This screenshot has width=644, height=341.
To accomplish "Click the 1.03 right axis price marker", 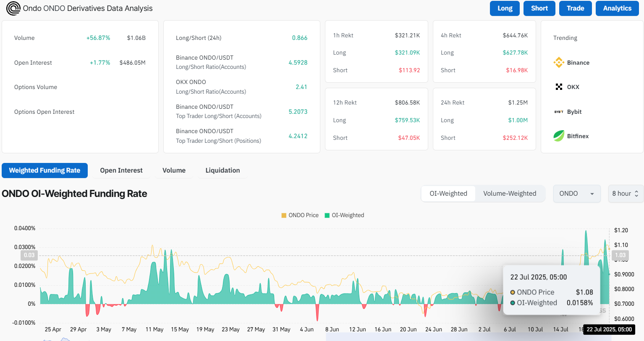I will coord(620,255).
